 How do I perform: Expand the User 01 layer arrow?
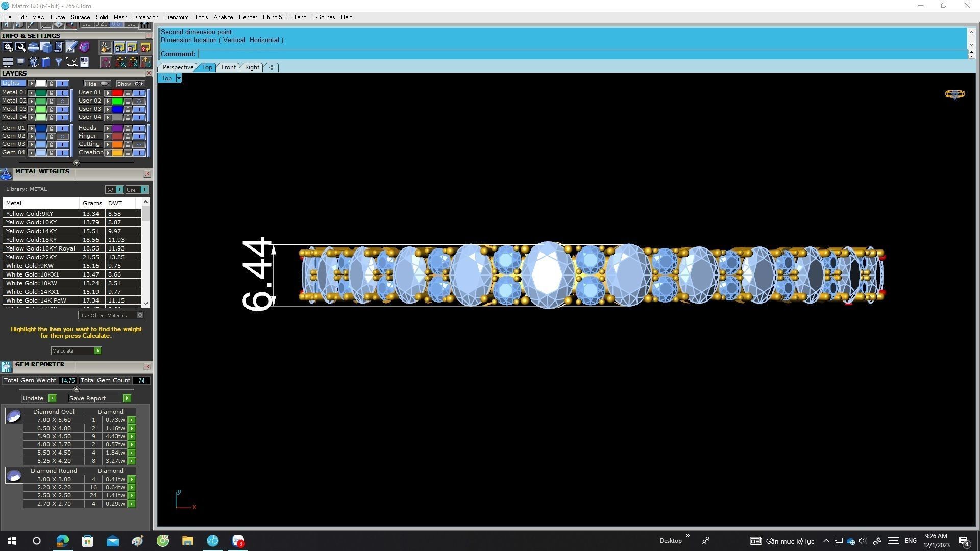click(108, 93)
